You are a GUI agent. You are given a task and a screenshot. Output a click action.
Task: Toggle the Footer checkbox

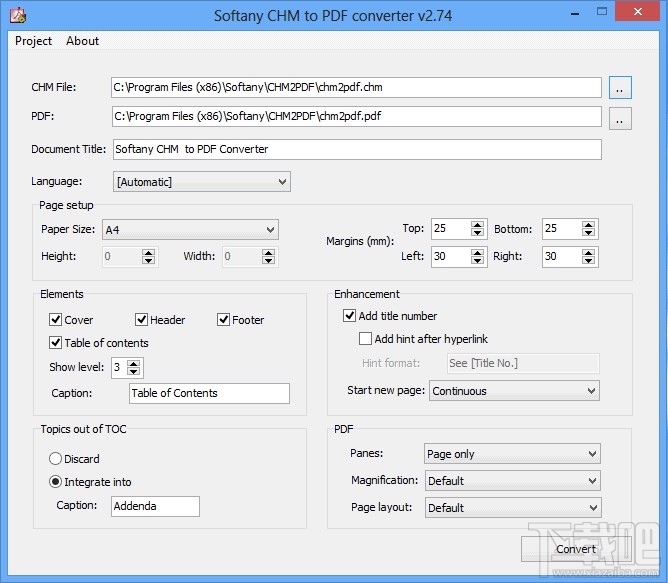pyautogui.click(x=223, y=319)
